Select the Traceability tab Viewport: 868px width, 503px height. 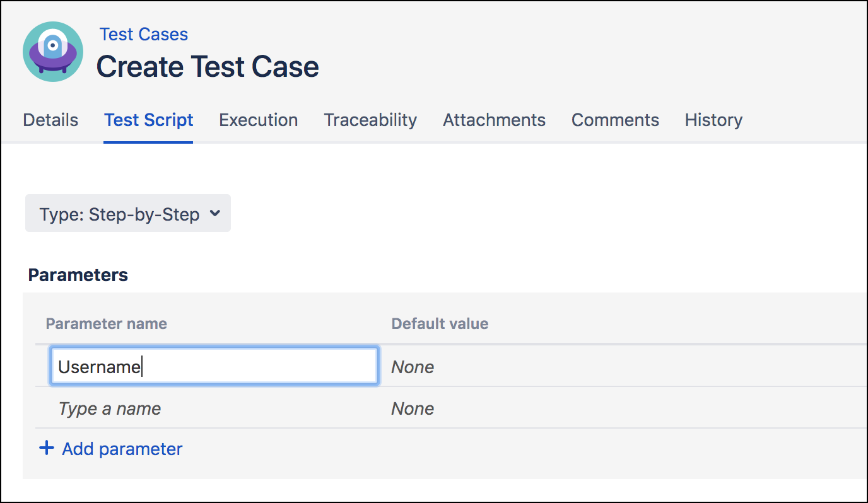[370, 120]
